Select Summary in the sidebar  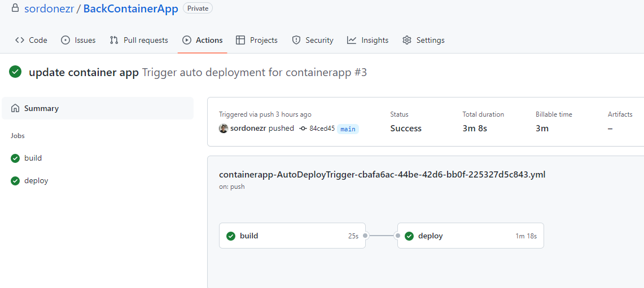(x=97, y=108)
